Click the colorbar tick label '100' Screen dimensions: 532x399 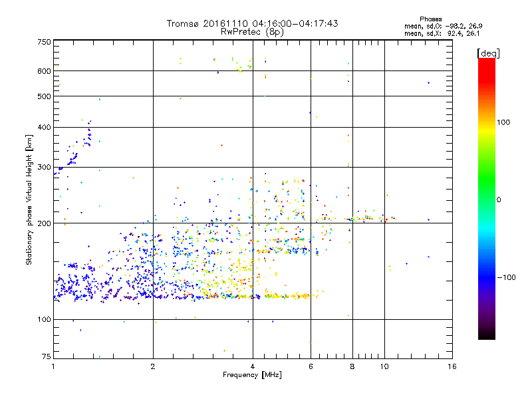coord(503,122)
